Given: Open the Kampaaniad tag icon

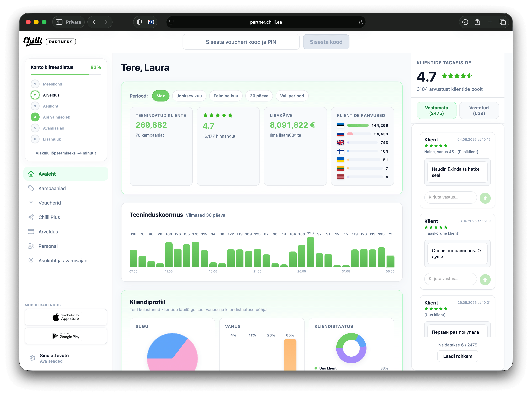Looking at the screenshot, I should [31, 188].
